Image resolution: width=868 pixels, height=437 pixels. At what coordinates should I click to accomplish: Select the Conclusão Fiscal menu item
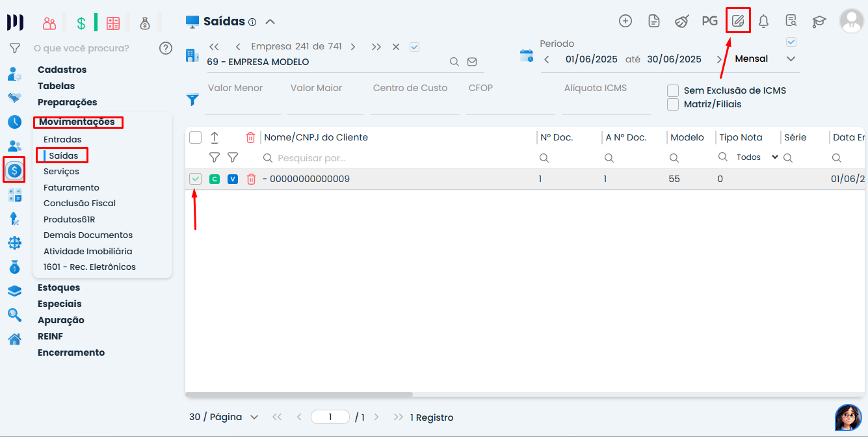(79, 203)
